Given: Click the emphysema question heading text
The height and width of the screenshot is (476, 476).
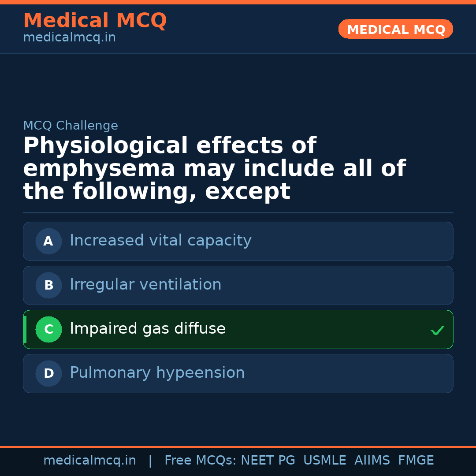Looking at the screenshot, I should [214, 169].
